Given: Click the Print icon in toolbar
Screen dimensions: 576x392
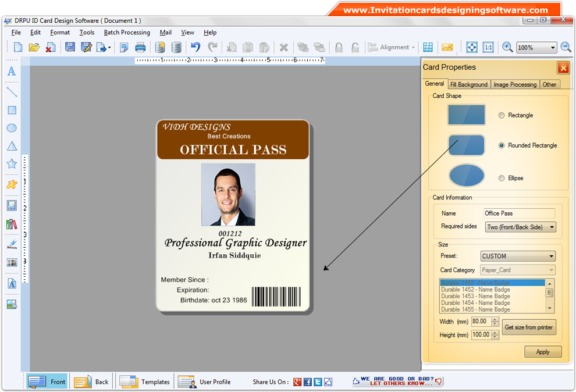Looking at the screenshot, I should (x=140, y=47).
